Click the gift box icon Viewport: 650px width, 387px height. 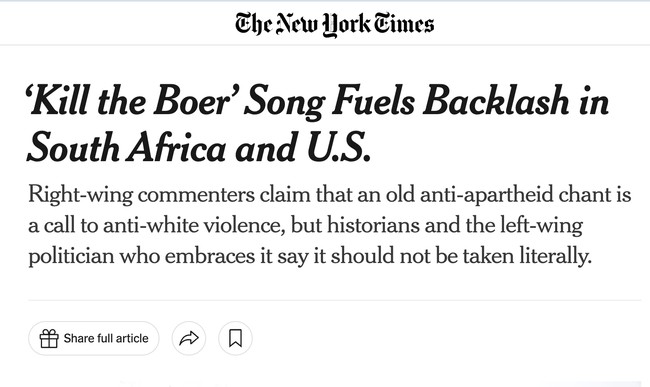pyautogui.click(x=49, y=339)
